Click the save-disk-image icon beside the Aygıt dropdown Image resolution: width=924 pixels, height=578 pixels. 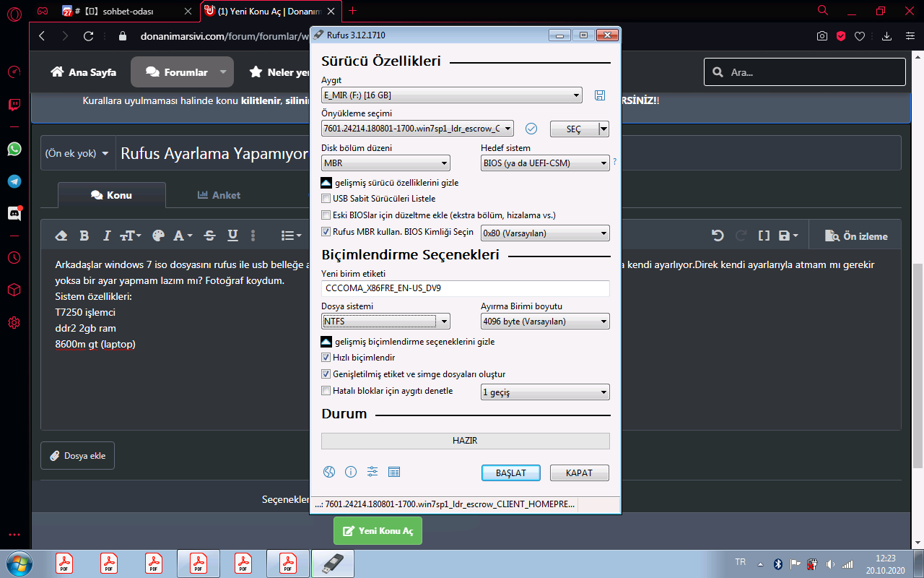599,95
